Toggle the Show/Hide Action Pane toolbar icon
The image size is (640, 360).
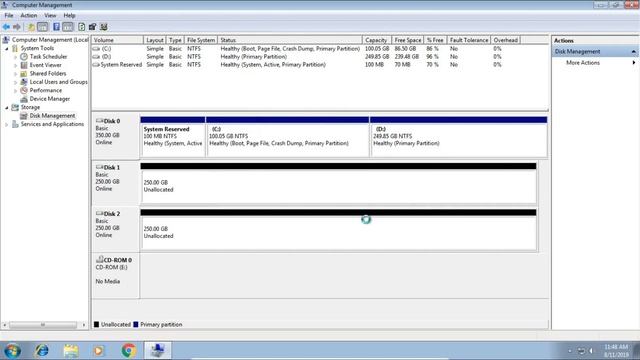[x=68, y=27]
